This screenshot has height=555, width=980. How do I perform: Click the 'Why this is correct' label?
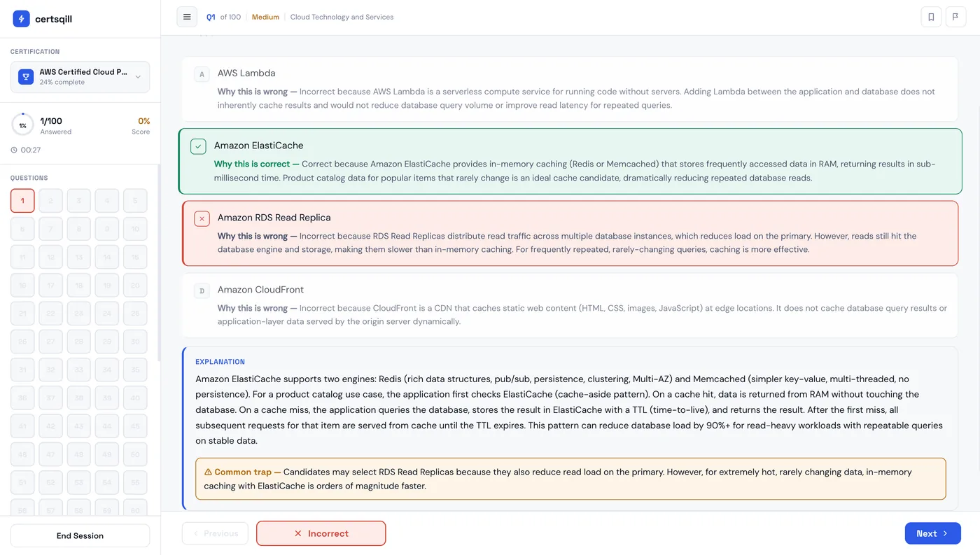[x=256, y=164]
